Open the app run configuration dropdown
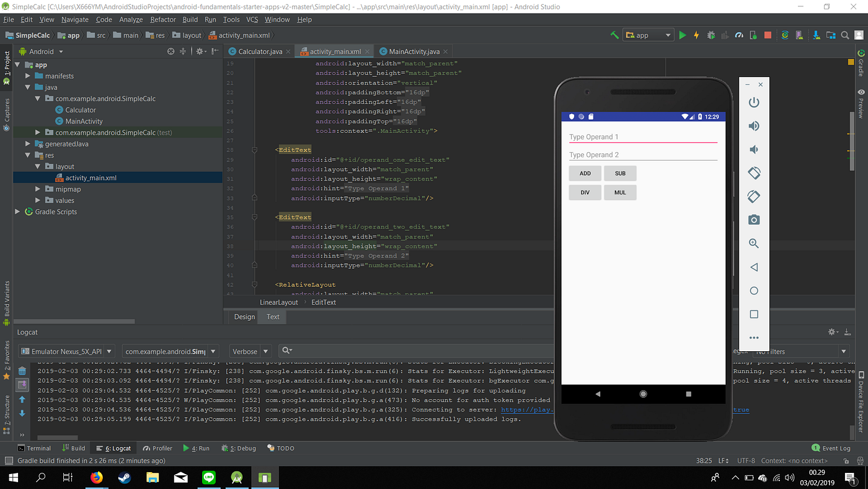Image resolution: width=868 pixels, height=489 pixels. point(648,35)
